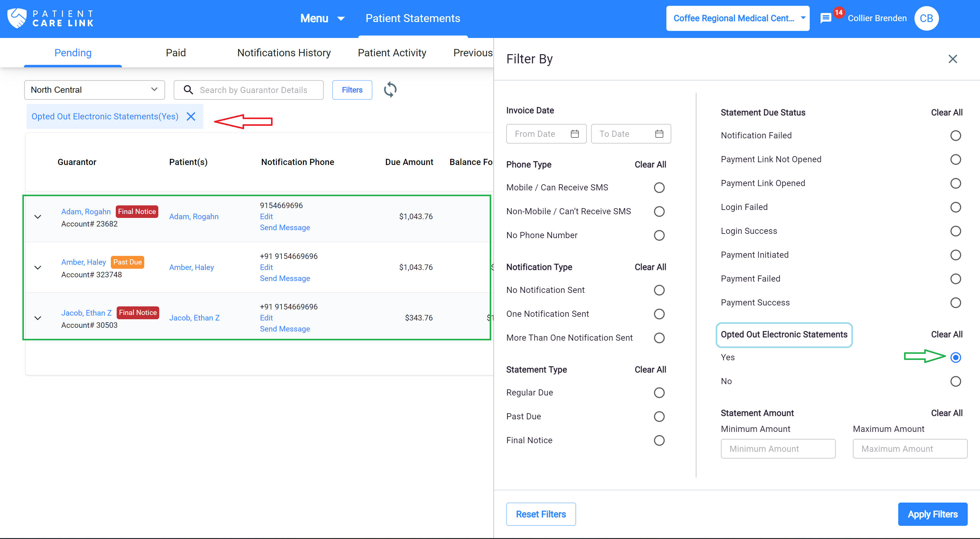
Task: Switch to the Paid tab
Action: [x=176, y=52]
